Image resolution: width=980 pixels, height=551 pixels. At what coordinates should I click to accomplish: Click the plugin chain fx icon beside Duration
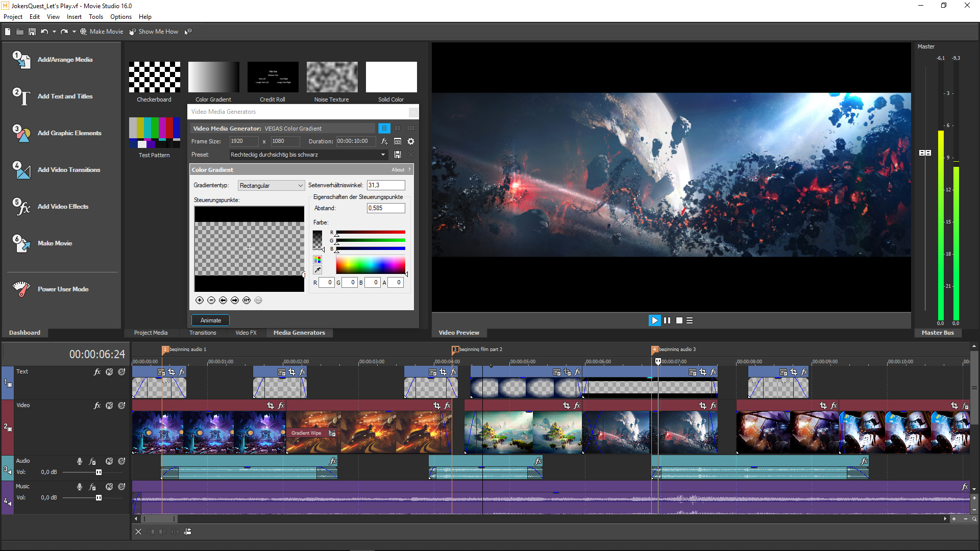pos(384,141)
